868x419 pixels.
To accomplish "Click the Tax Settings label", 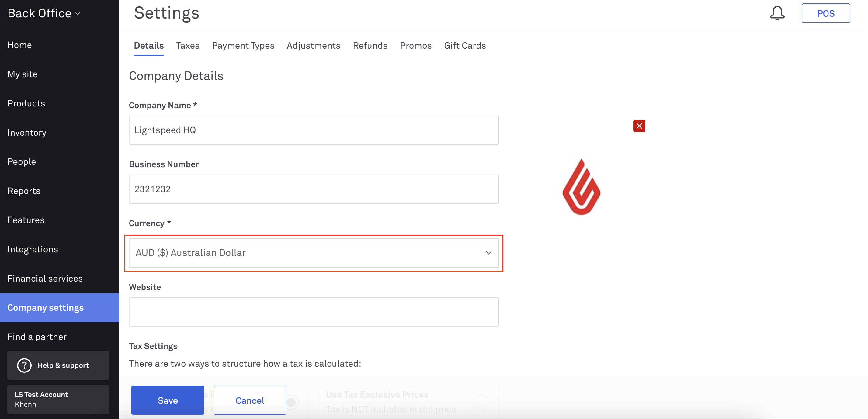I will 153,346.
